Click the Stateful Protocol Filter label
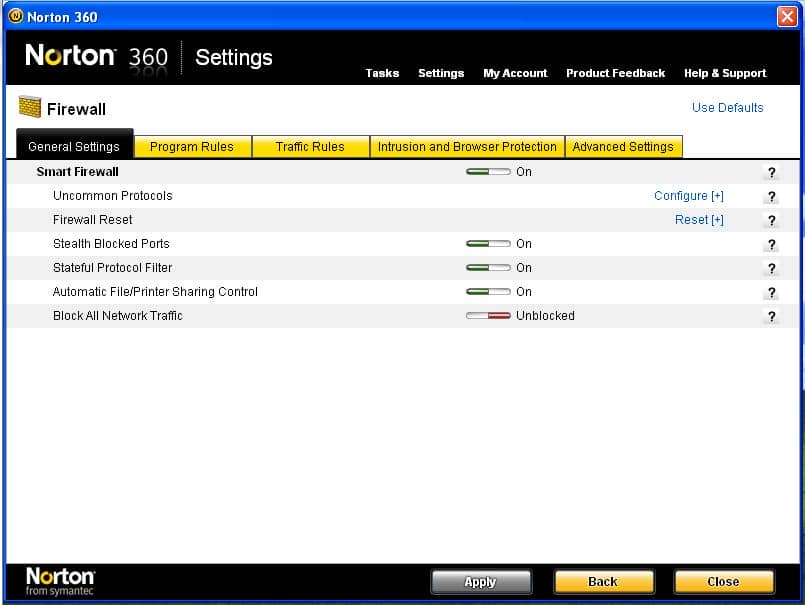The height and width of the screenshot is (605, 805). pyautogui.click(x=112, y=268)
